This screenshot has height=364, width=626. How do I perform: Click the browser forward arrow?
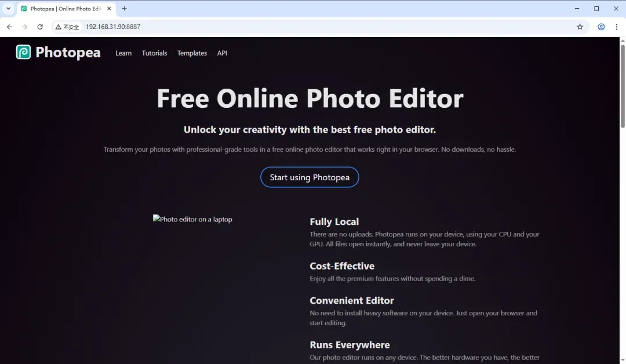click(x=25, y=27)
